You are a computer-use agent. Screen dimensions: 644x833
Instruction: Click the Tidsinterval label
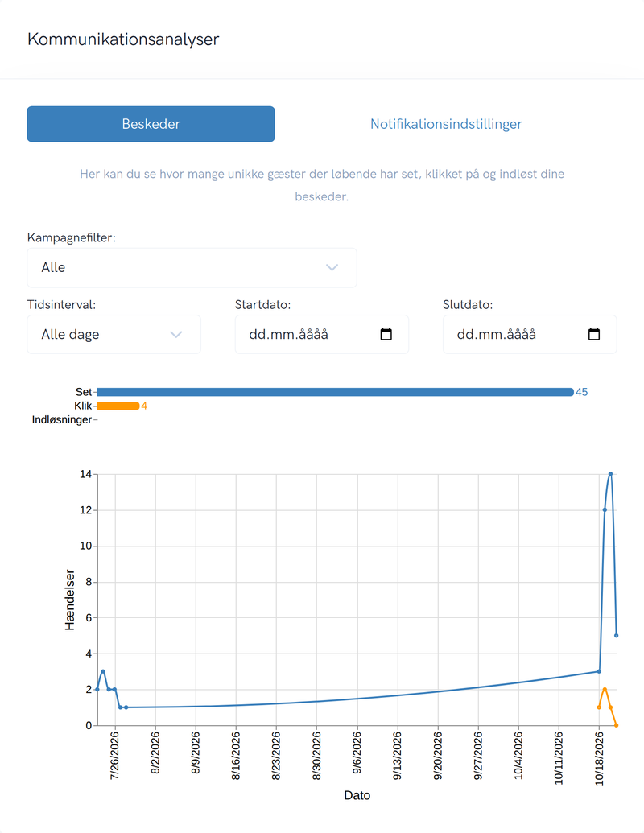pyautogui.click(x=62, y=304)
